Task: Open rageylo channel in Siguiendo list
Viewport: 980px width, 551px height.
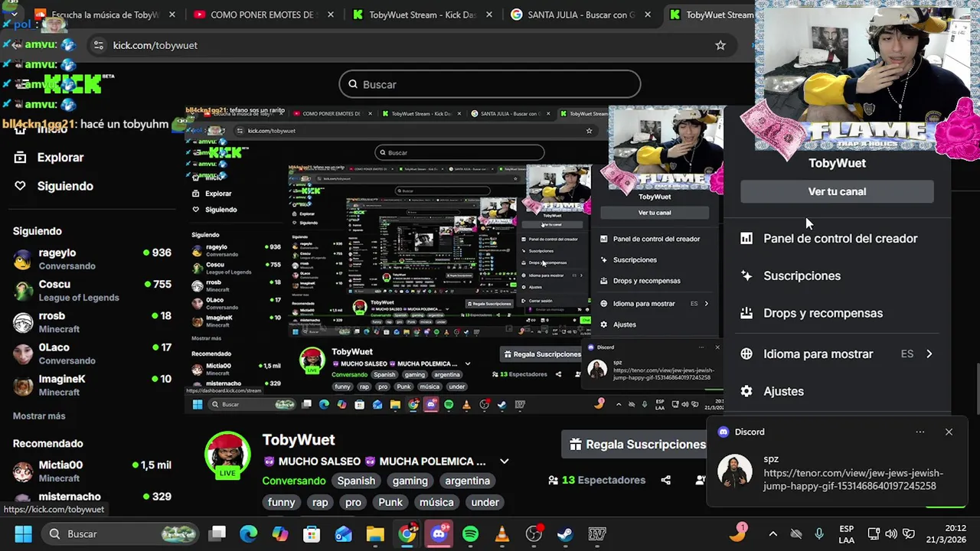Action: click(x=92, y=259)
